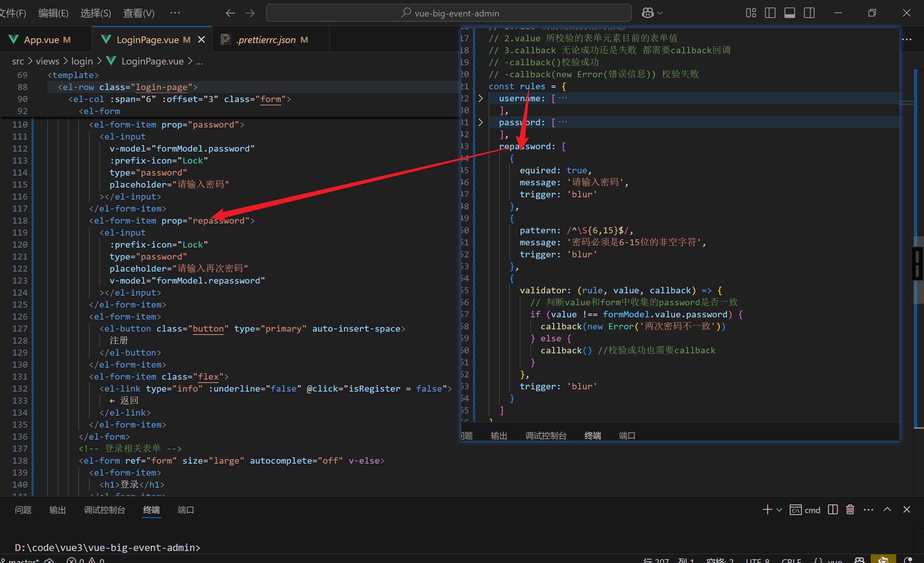Split the terminal pane
924x563 pixels.
(x=832, y=509)
